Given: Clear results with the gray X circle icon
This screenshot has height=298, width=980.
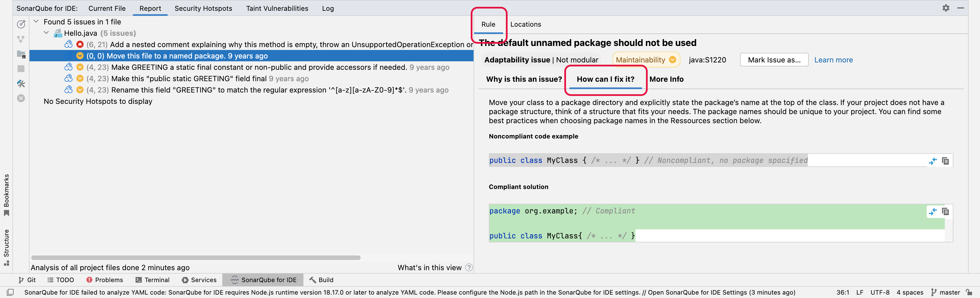Looking at the screenshot, I should pyautogui.click(x=21, y=98).
